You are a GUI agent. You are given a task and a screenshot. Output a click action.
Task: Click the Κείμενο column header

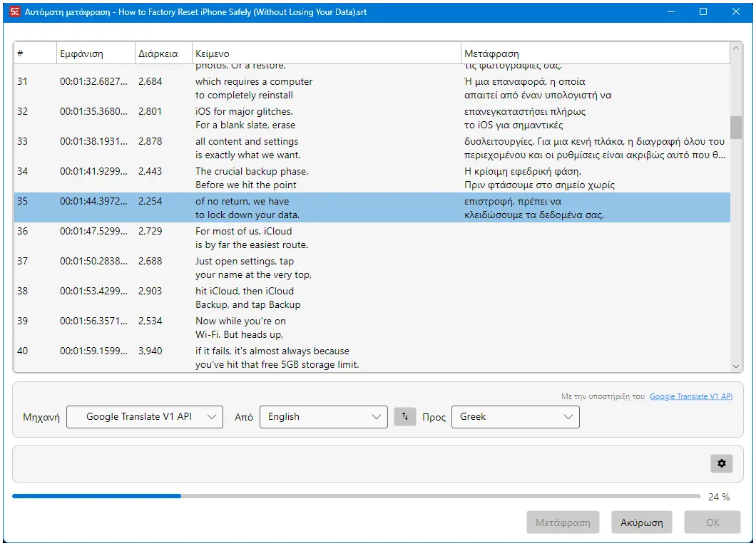pyautogui.click(x=327, y=53)
